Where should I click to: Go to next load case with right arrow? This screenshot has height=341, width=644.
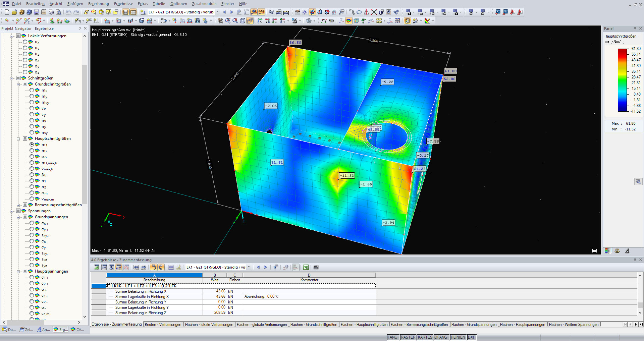pyautogui.click(x=231, y=12)
